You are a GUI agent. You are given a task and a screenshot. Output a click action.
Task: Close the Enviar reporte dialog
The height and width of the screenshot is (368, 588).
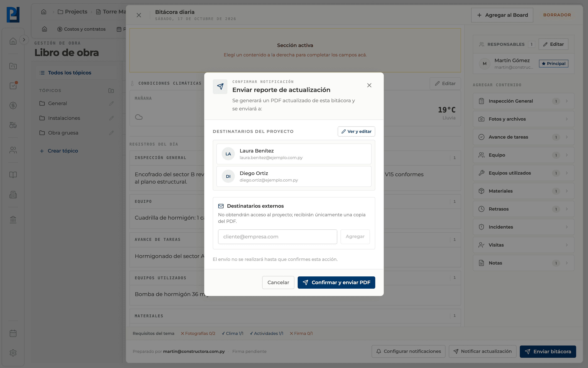[x=369, y=85]
